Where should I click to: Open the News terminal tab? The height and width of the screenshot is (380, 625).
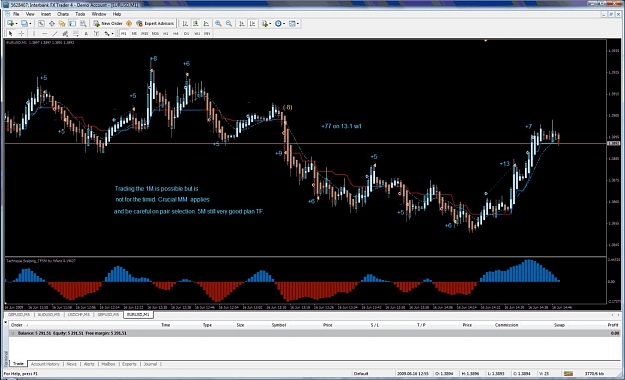(71, 364)
